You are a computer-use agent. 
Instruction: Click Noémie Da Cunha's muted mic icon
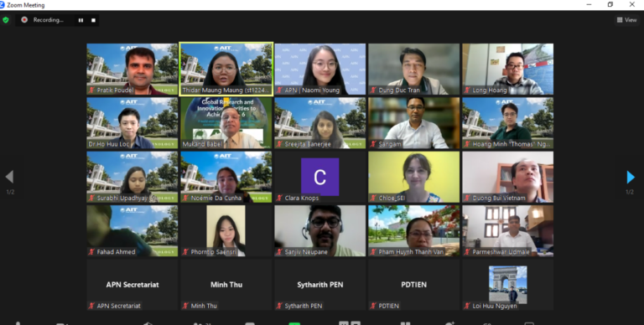185,199
